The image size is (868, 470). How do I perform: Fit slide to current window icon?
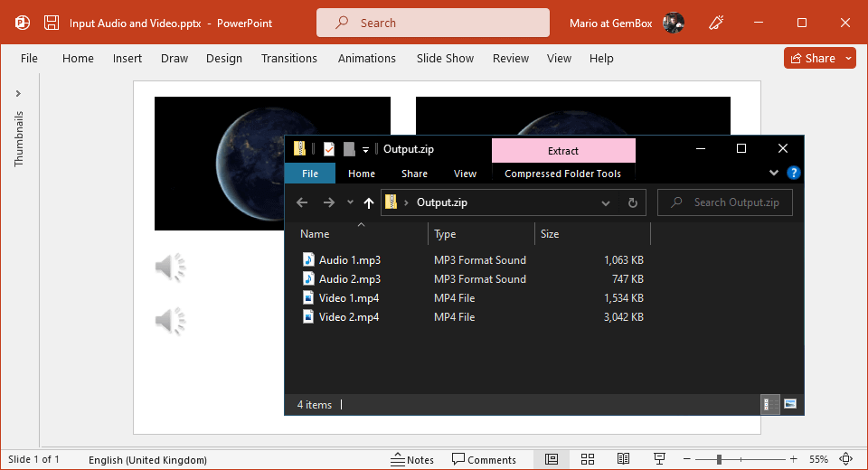click(x=846, y=459)
